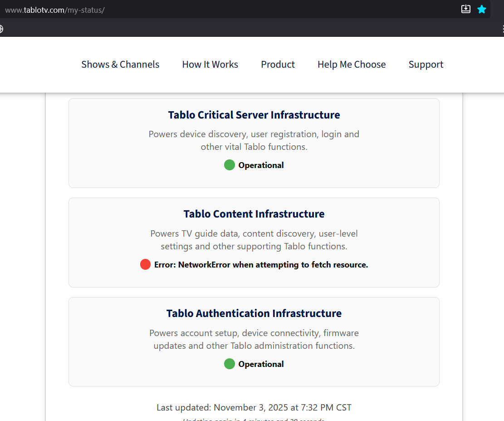Click the NetworkError message text
504x421 pixels.
tap(261, 265)
